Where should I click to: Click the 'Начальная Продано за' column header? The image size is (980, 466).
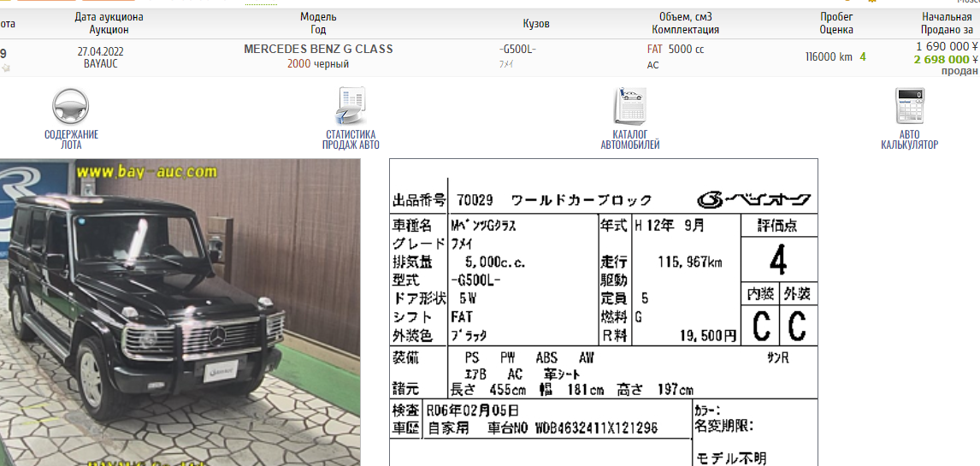tap(947, 23)
